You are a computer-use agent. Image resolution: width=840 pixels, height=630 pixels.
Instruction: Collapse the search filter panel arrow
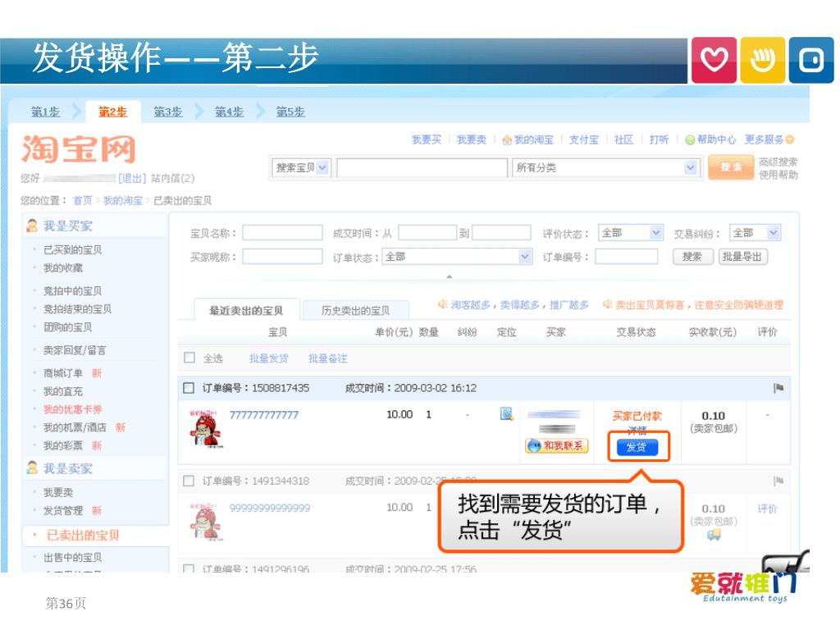(x=450, y=276)
